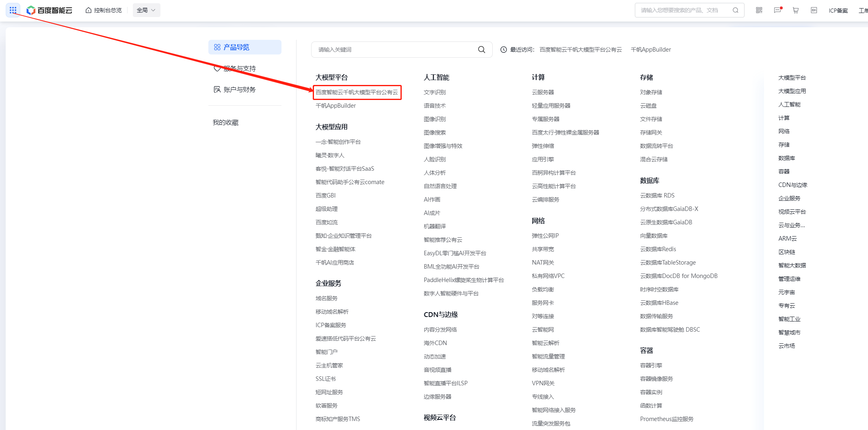Open 自然语言处理 product
This screenshot has height=430, width=868.
pyautogui.click(x=440, y=186)
